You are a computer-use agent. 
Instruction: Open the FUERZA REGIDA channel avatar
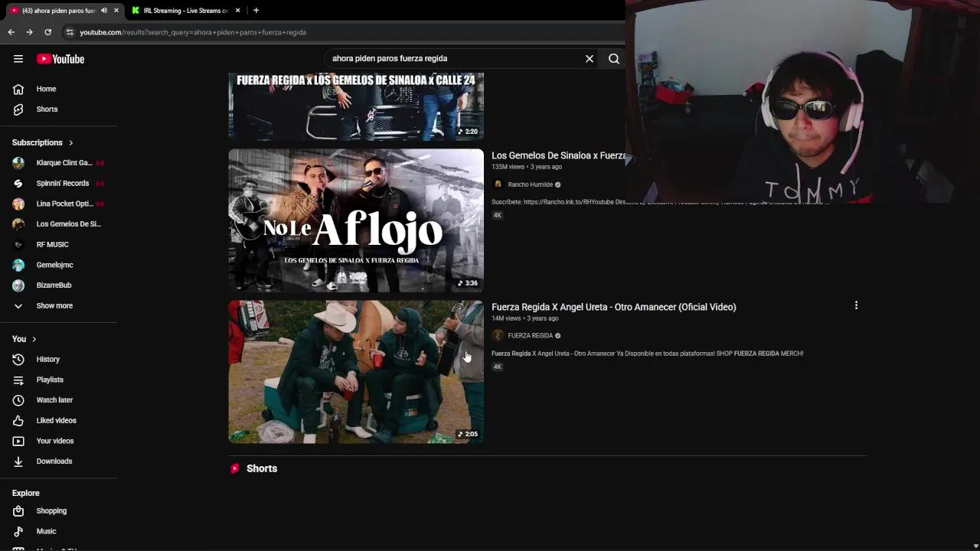(x=498, y=336)
